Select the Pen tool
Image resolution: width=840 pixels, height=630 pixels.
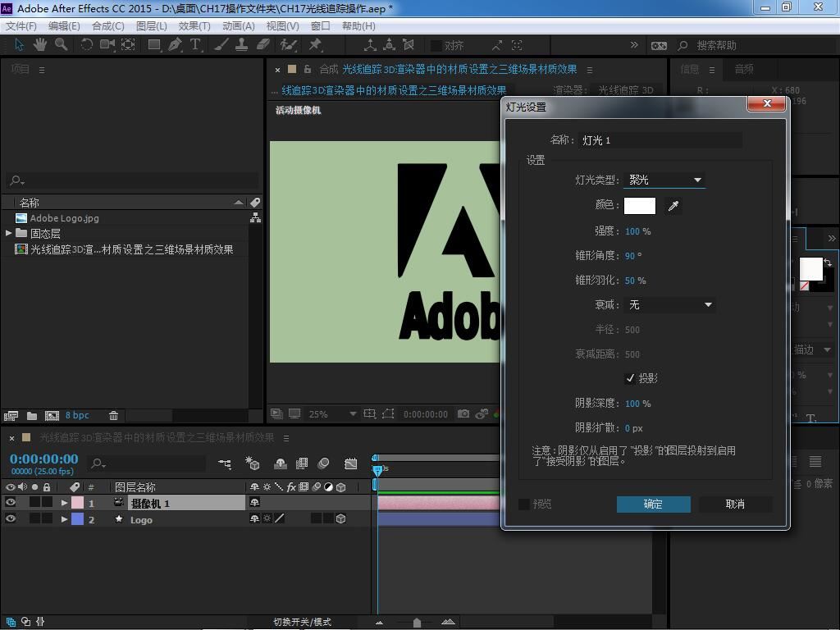pyautogui.click(x=175, y=45)
